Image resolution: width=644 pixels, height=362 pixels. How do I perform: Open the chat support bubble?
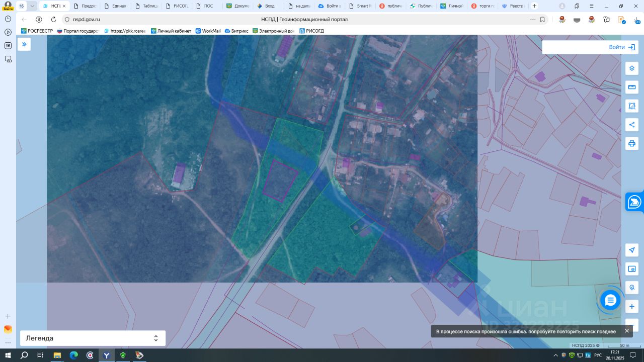pos(610,301)
